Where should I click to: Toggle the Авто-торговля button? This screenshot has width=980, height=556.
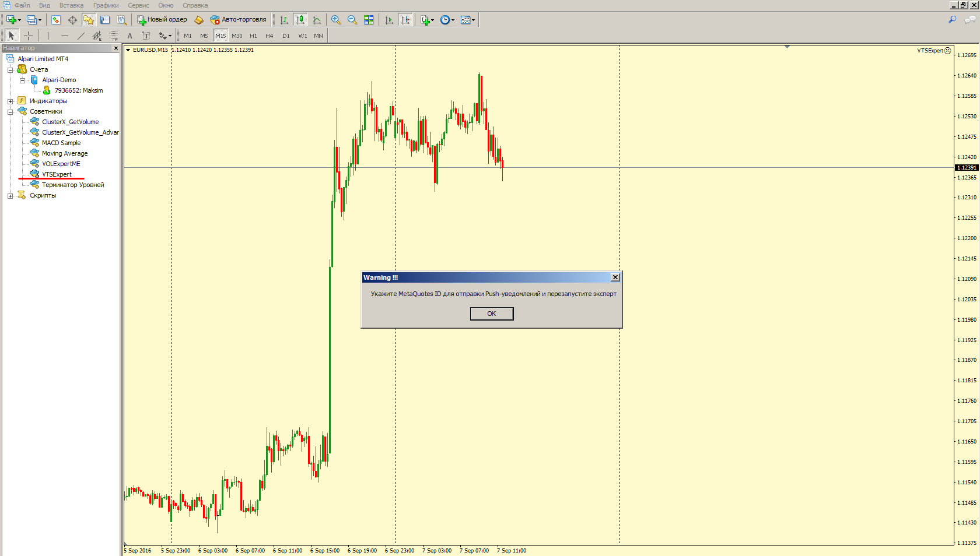[238, 20]
